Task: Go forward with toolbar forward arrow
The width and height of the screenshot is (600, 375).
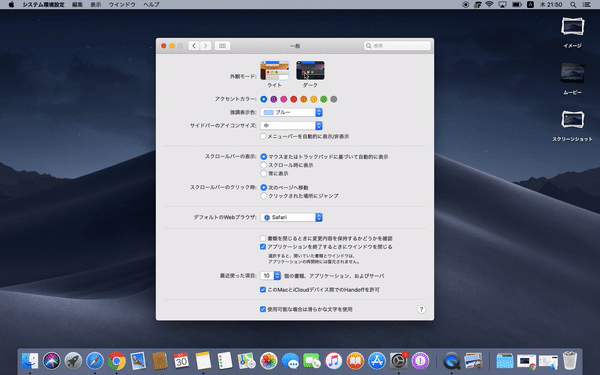Action: coord(205,46)
